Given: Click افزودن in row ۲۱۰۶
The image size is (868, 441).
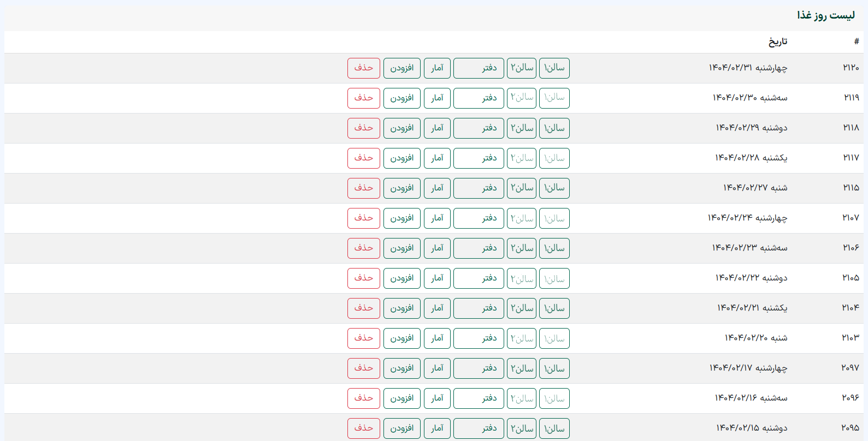Looking at the screenshot, I should point(402,248).
